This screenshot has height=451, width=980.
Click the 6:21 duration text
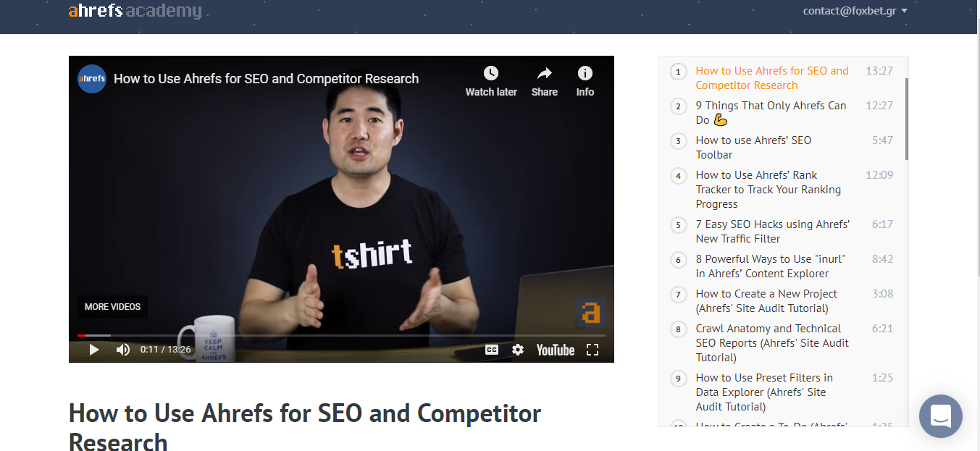(x=882, y=329)
